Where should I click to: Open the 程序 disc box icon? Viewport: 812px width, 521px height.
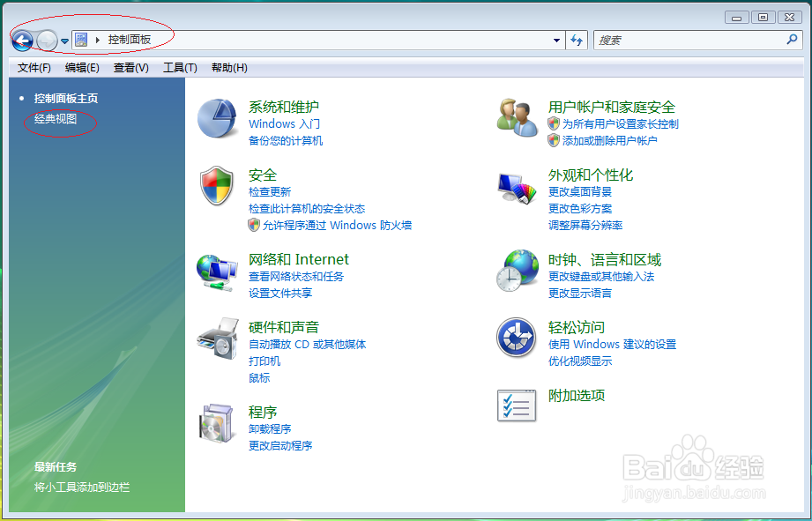[x=216, y=424]
